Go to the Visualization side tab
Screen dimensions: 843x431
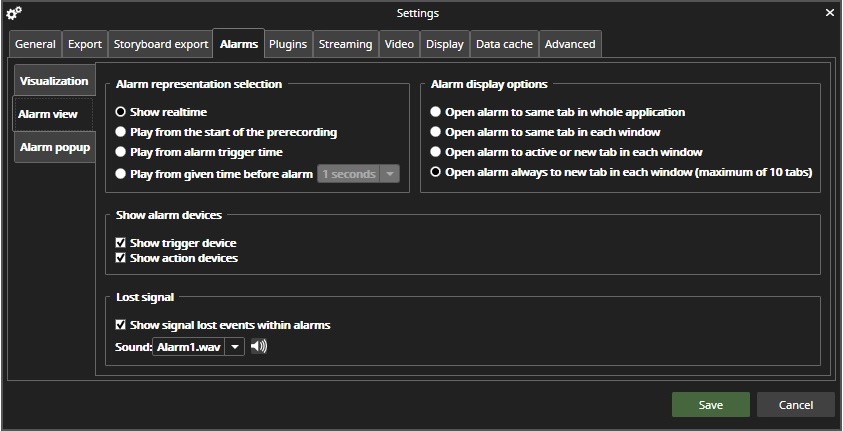point(54,81)
